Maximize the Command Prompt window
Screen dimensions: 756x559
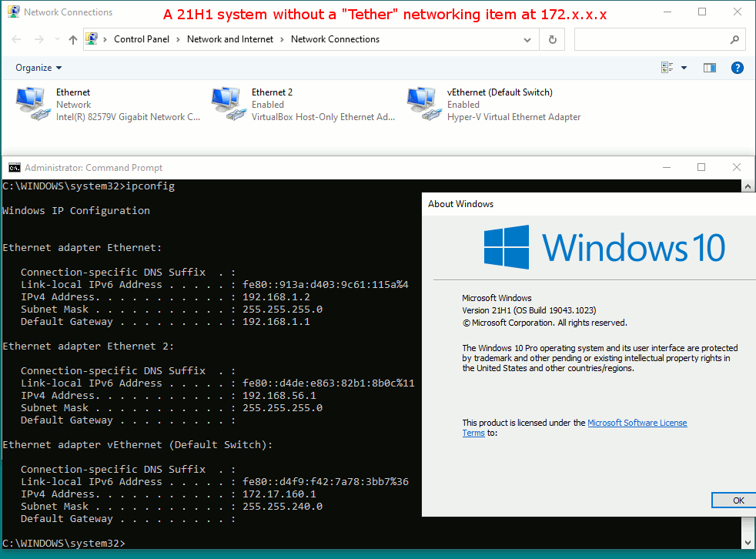point(701,167)
